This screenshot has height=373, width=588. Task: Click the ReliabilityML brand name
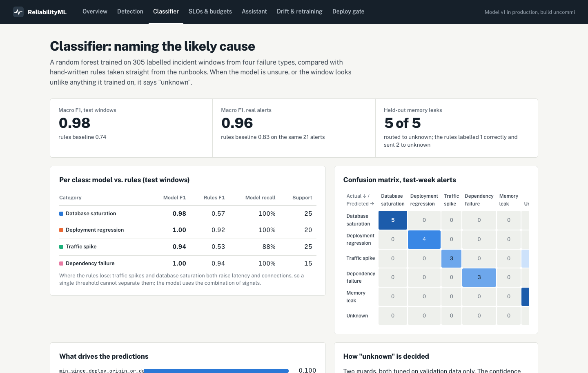pos(47,12)
